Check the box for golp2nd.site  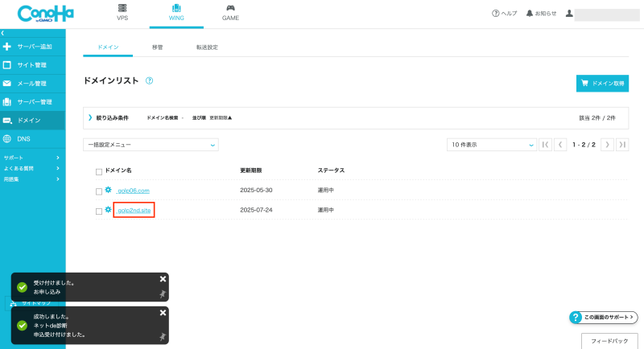[99, 211]
